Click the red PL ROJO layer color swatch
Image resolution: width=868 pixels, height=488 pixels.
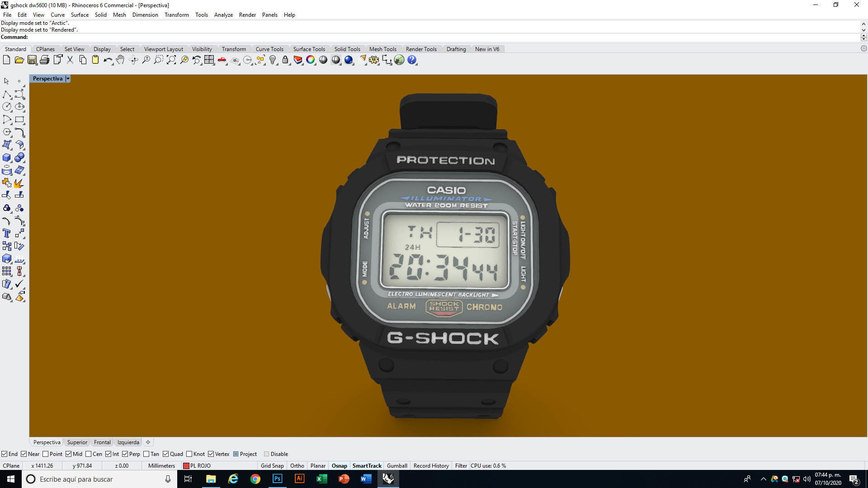coord(186,465)
